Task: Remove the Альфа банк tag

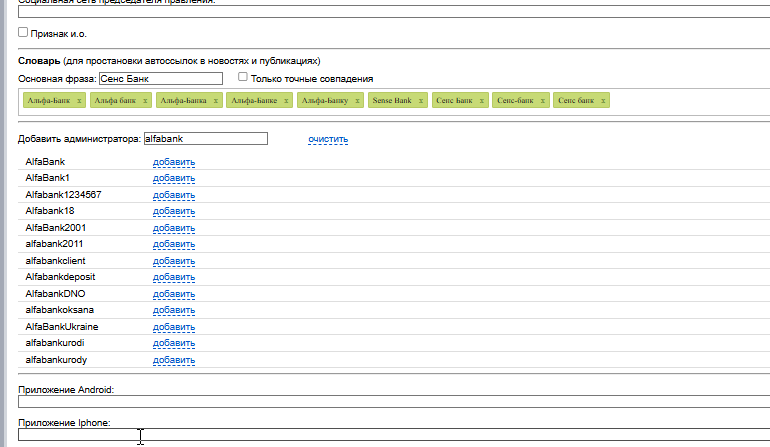Action: pos(145,101)
